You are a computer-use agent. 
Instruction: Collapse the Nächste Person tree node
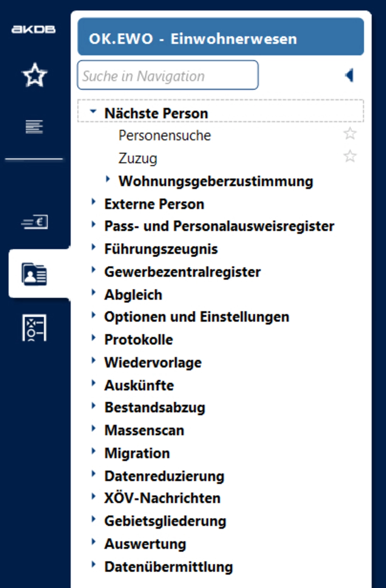[x=93, y=111]
